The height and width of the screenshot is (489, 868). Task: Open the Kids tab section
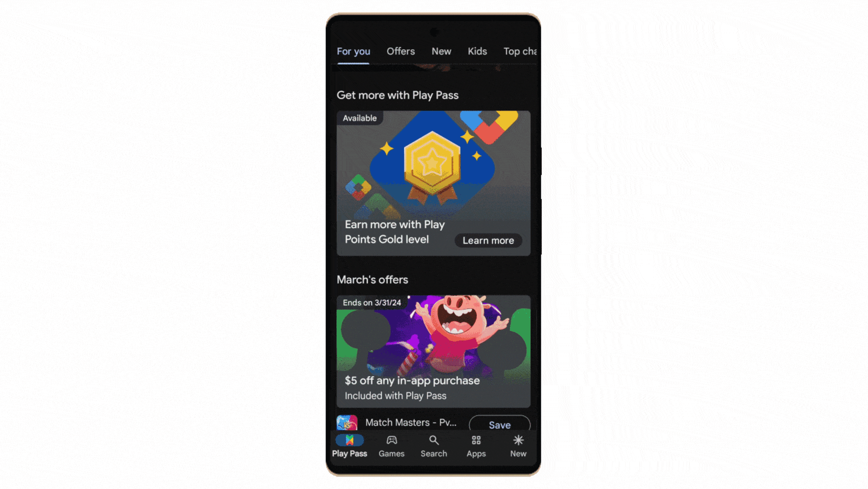(x=476, y=51)
